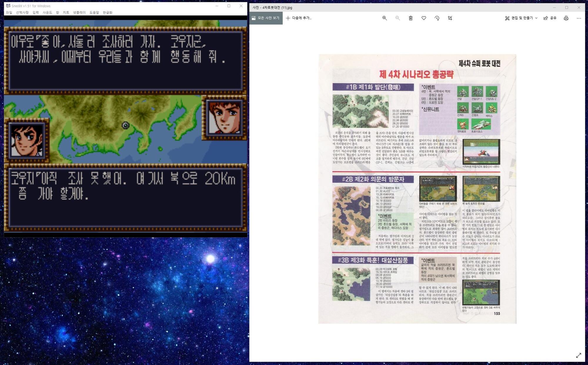The image size is (588, 365).
Task: Click the zoom out magnifier icon
Action: click(x=397, y=18)
